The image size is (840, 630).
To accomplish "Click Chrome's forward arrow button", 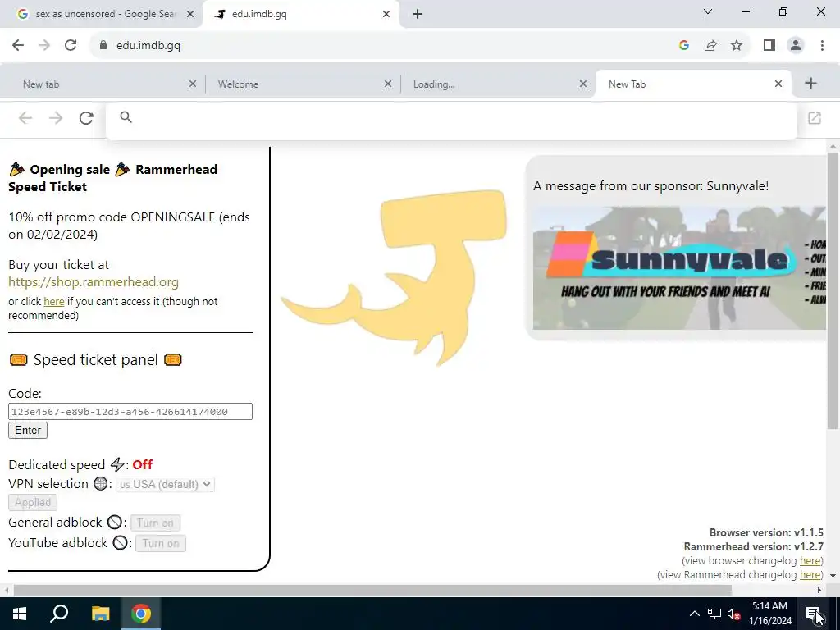I will (44, 46).
